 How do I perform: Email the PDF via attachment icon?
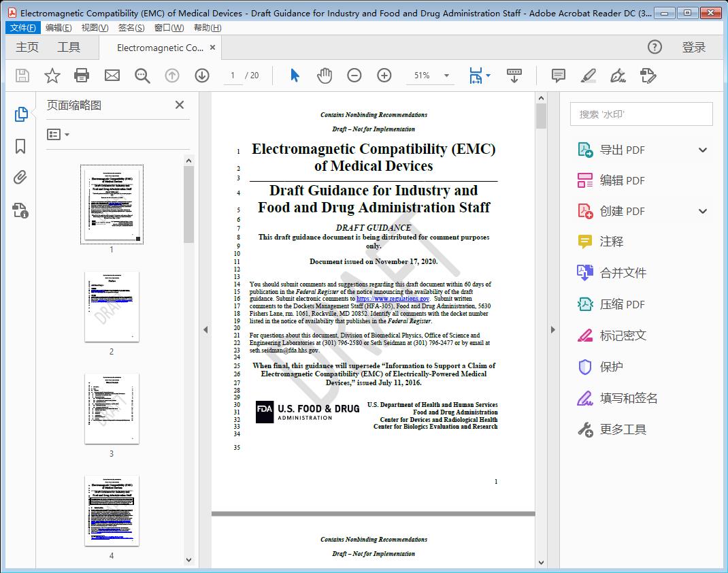[x=112, y=76]
